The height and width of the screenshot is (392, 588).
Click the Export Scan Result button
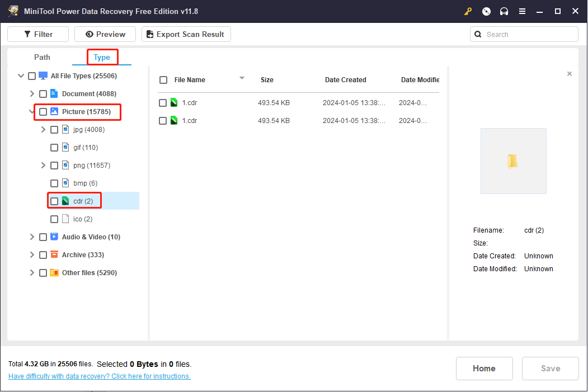[x=186, y=34]
